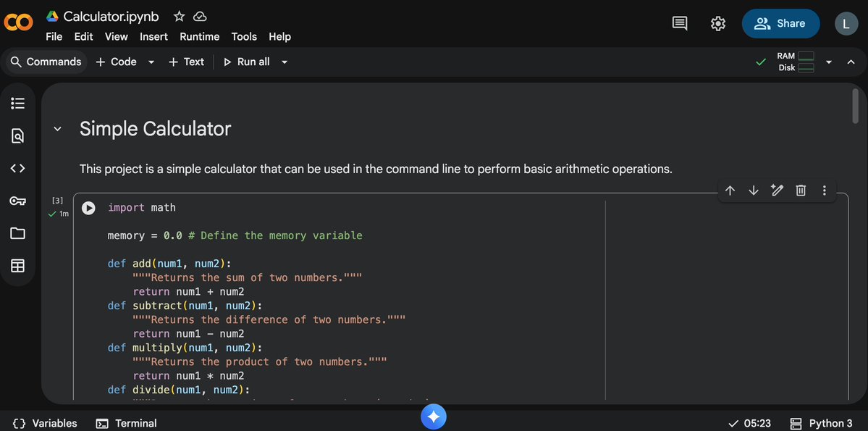The width and height of the screenshot is (868, 431).
Task: Move the code cell up
Action: pyautogui.click(x=730, y=190)
